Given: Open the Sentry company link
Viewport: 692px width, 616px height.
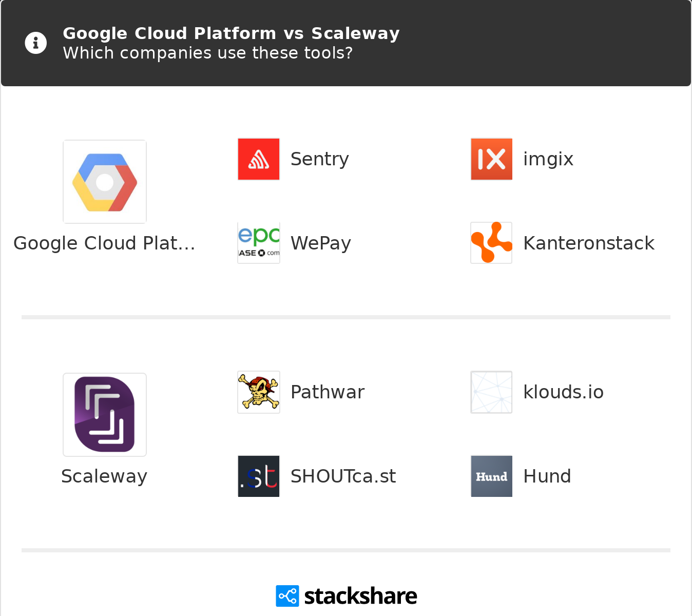Looking at the screenshot, I should pyautogui.click(x=319, y=159).
